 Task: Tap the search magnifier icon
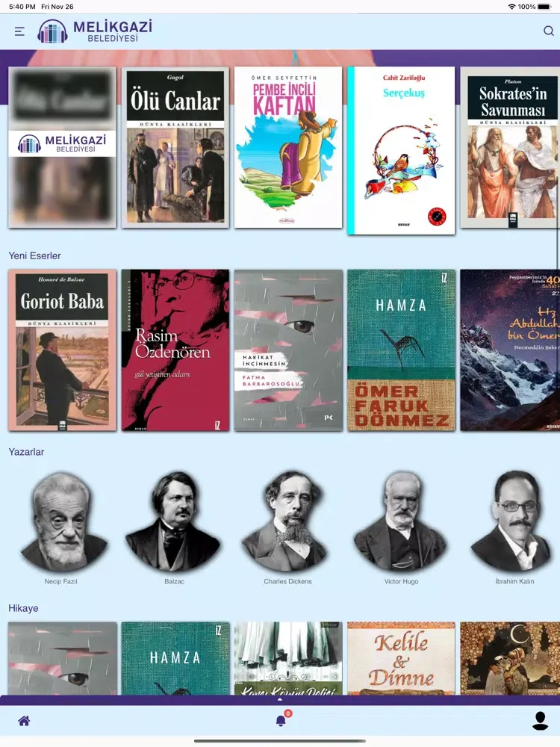point(549,31)
